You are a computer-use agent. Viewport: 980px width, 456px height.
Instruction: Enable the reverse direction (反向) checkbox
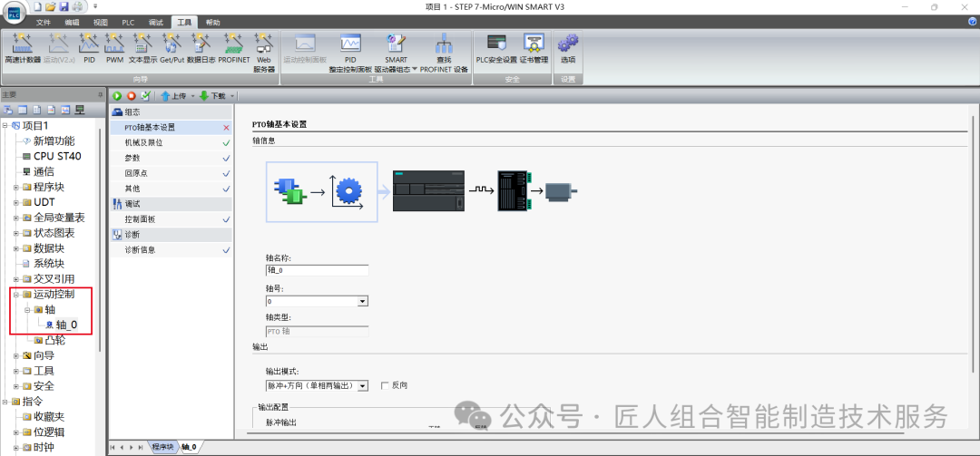coord(385,385)
